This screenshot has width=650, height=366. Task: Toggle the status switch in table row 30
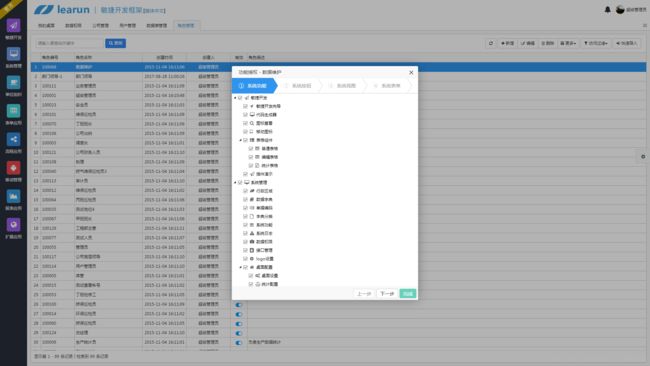coord(238,343)
